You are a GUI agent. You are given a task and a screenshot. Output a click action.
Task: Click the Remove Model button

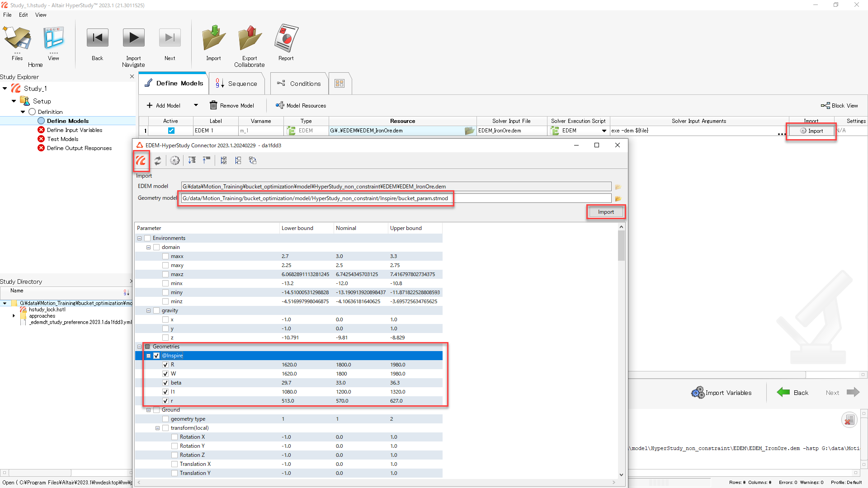(231, 105)
